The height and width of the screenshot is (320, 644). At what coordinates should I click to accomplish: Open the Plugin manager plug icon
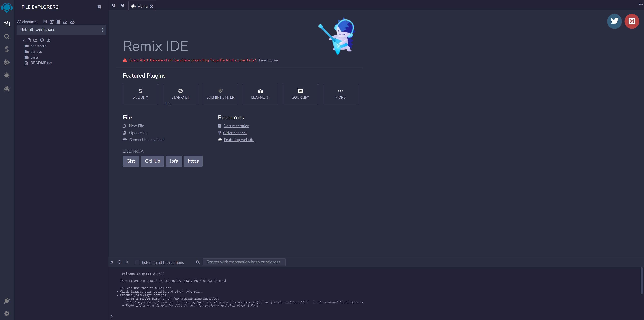pos(7,300)
